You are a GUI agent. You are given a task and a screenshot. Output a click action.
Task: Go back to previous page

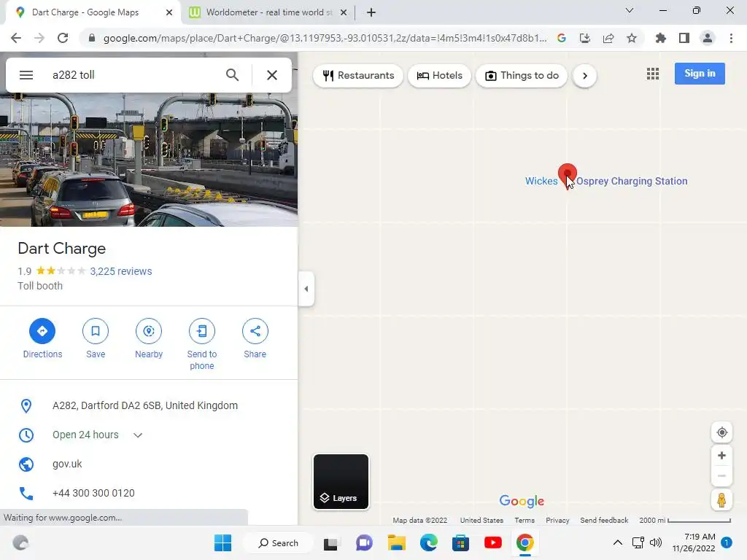16,38
